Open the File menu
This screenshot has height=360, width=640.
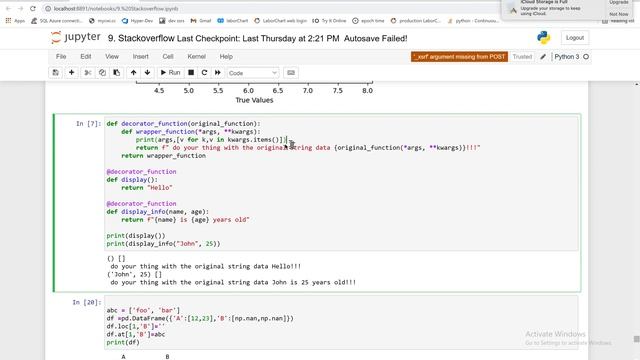click(61, 57)
